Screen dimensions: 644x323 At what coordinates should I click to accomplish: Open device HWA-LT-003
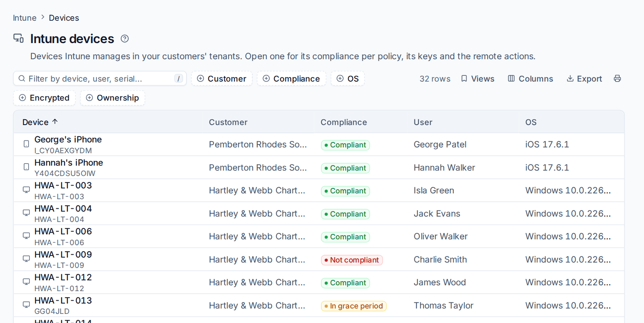[x=319, y=190]
